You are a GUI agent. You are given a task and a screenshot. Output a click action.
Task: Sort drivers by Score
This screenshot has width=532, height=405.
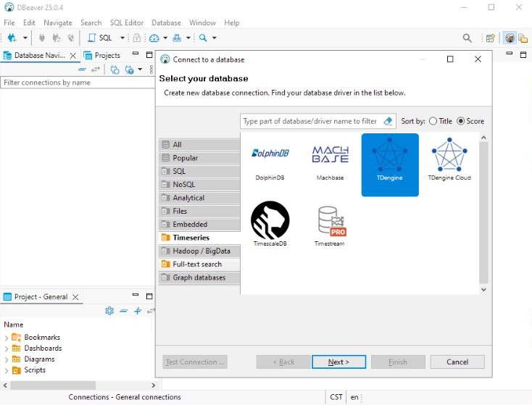[x=470, y=121]
